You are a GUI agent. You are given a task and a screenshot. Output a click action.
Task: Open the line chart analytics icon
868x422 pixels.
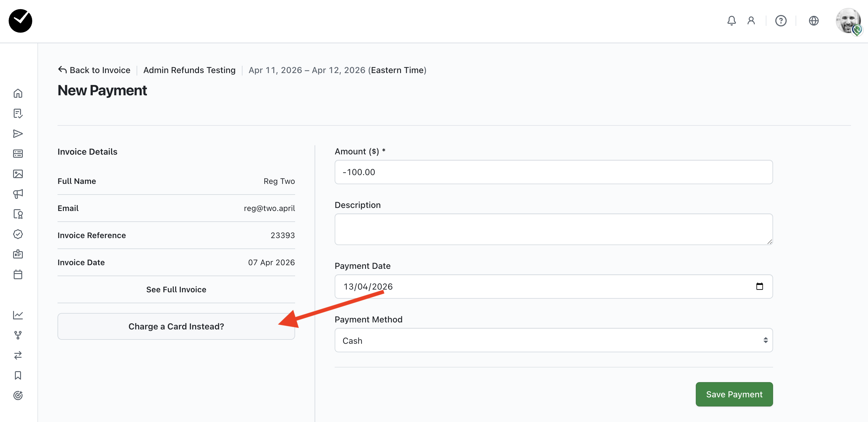click(x=18, y=315)
